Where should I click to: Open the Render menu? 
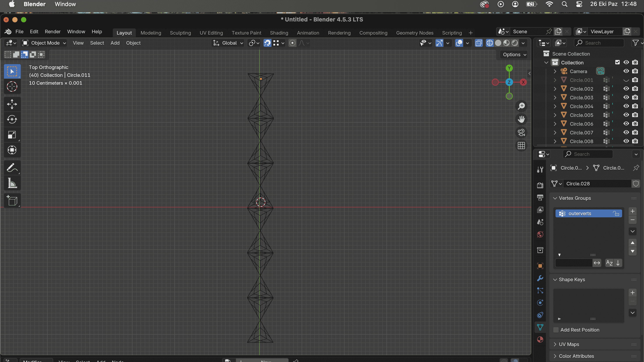click(x=53, y=32)
